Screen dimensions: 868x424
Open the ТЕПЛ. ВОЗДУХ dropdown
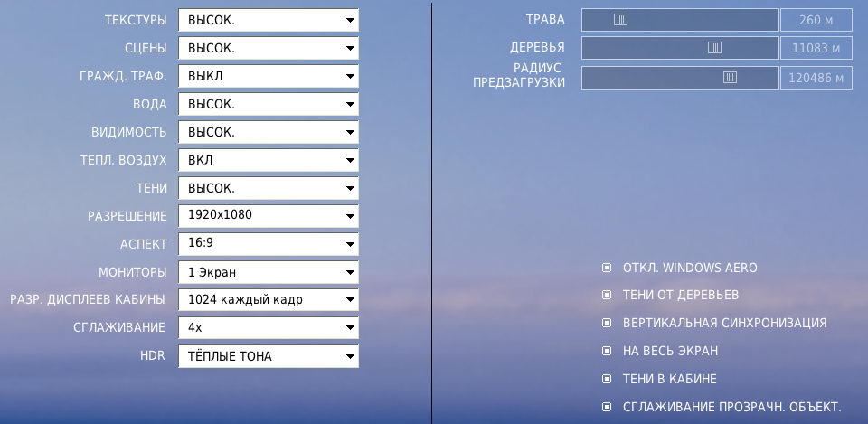pyautogui.click(x=269, y=160)
